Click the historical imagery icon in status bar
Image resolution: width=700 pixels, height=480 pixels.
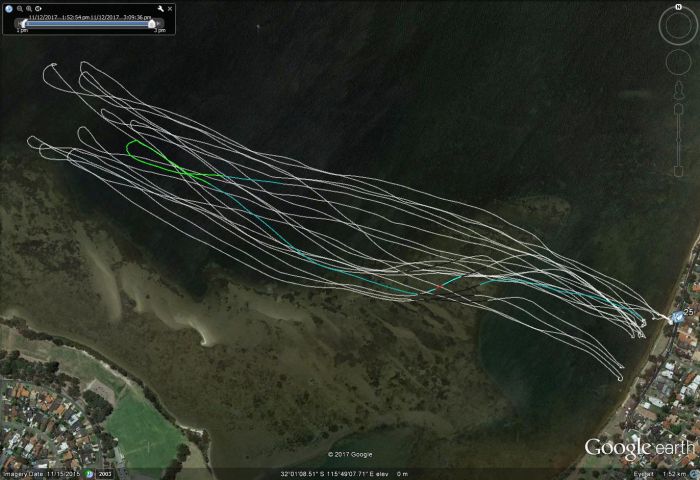pyautogui.click(x=89, y=473)
